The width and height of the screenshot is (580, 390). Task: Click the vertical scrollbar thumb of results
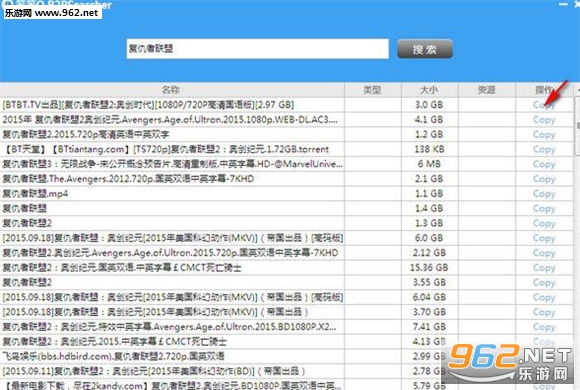(577, 127)
